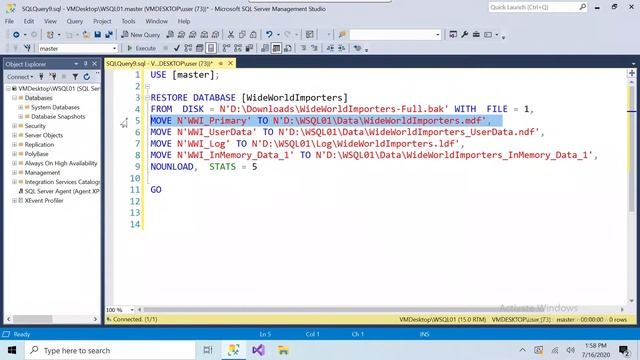Screen dimensions: 640x360
Task: Click the Paste icon in toolbar
Action: coord(253,35)
